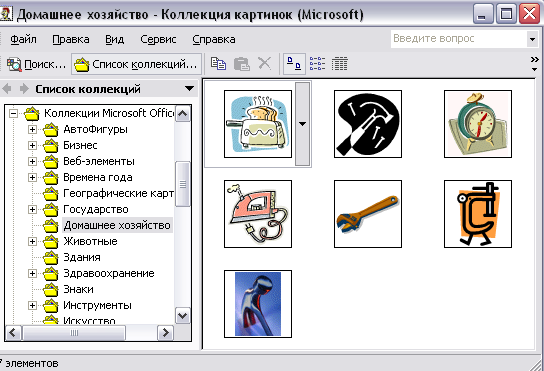Select the alarm clock clip art
This screenshot has width=544, height=371.
tap(478, 124)
